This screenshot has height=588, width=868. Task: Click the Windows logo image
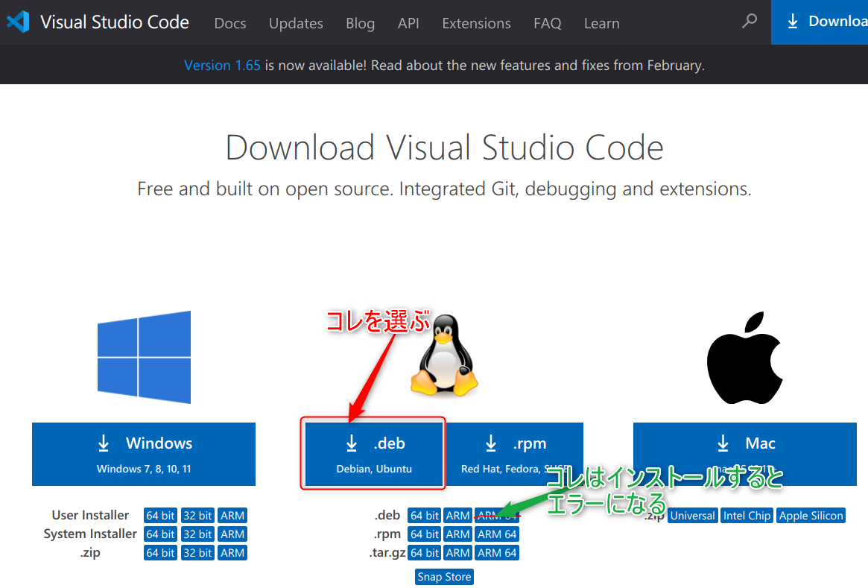[144, 357]
